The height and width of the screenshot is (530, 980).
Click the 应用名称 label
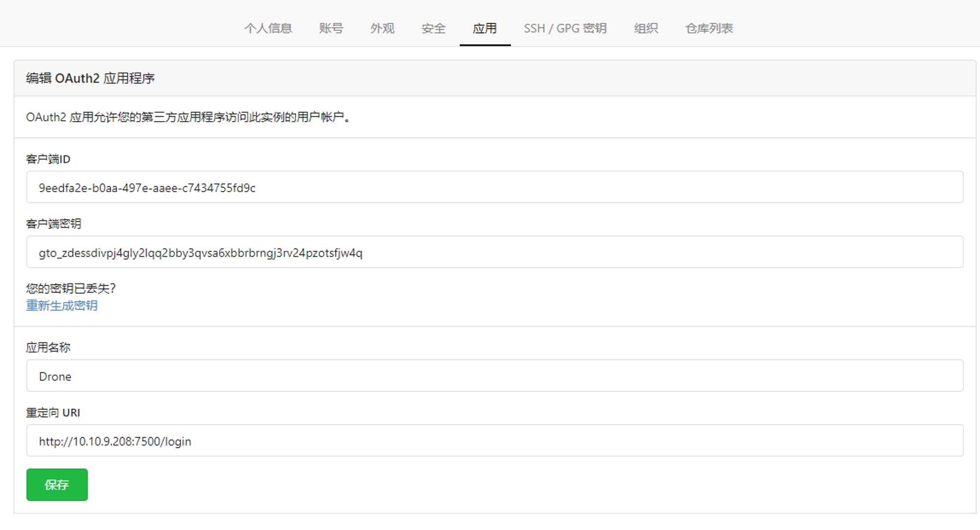pyautogui.click(x=48, y=348)
